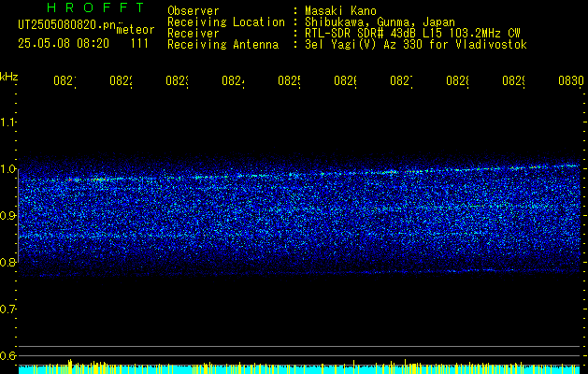Select the filename UT2505080820.pn
This screenshot has height=374, width=588.
click(x=67, y=25)
